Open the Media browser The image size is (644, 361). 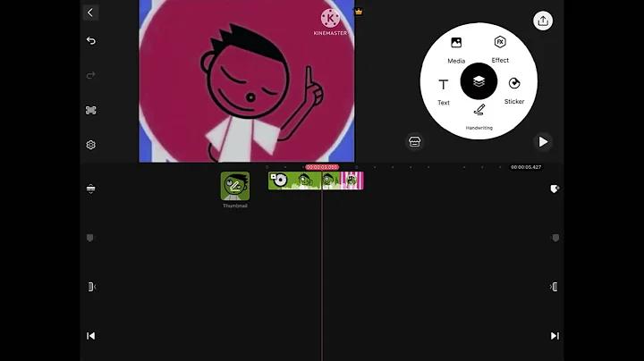pos(456,50)
